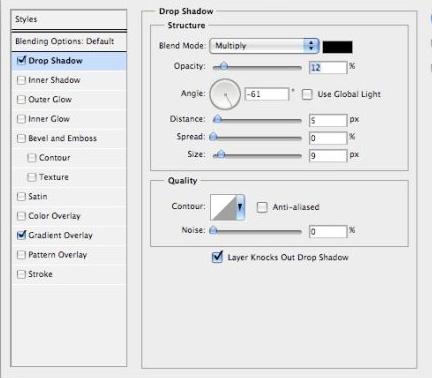Uncheck Layer Knocks Out Drop Shadow
This screenshot has height=378, width=432.
(217, 257)
